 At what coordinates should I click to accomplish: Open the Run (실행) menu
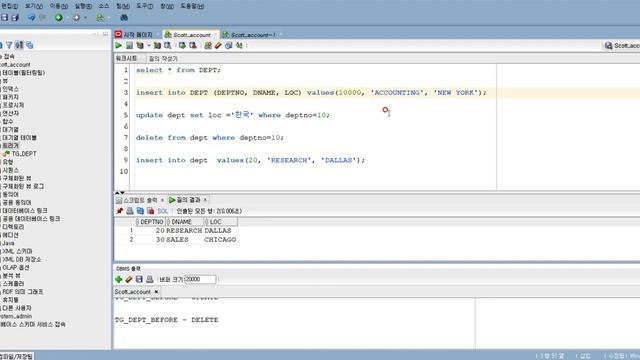pyautogui.click(x=83, y=6)
